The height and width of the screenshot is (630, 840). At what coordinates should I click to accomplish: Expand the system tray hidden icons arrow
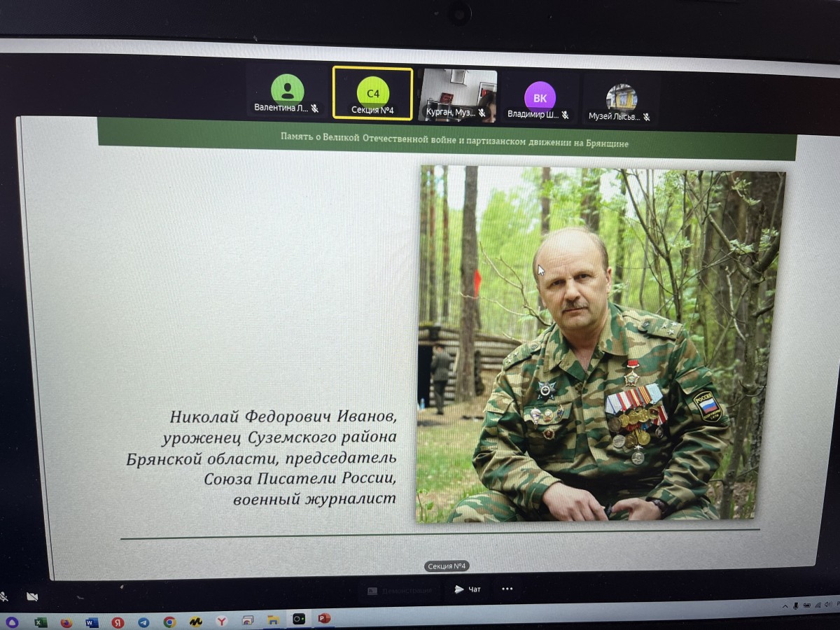786,605
